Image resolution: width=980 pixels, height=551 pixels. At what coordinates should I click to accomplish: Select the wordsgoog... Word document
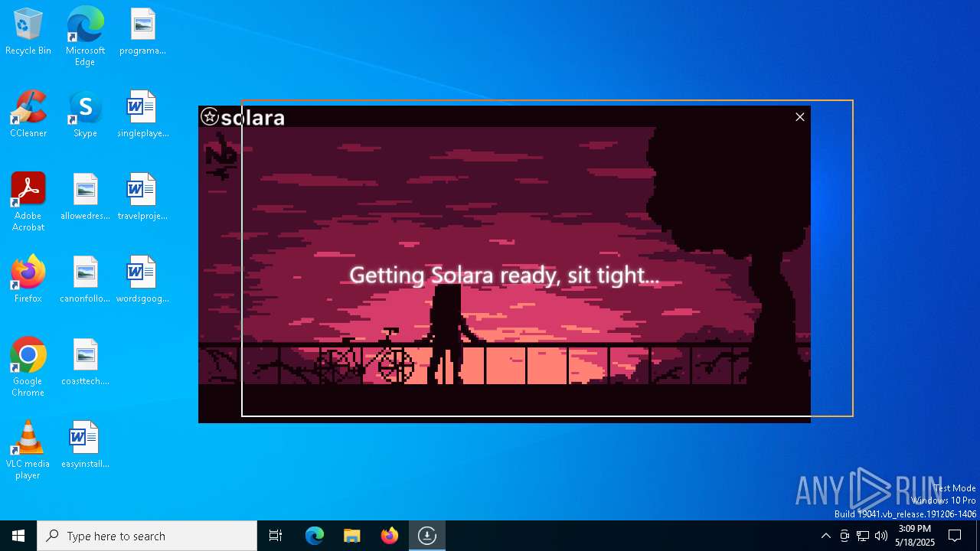(x=142, y=280)
